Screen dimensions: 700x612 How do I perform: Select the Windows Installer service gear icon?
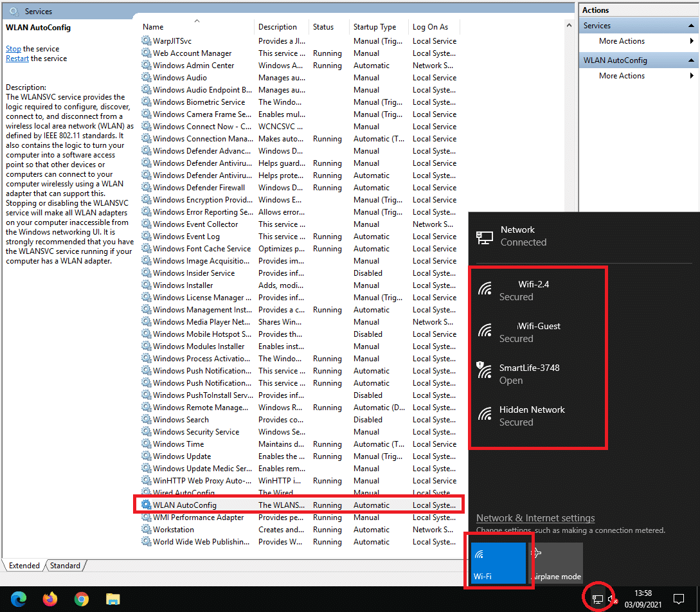[x=147, y=285]
